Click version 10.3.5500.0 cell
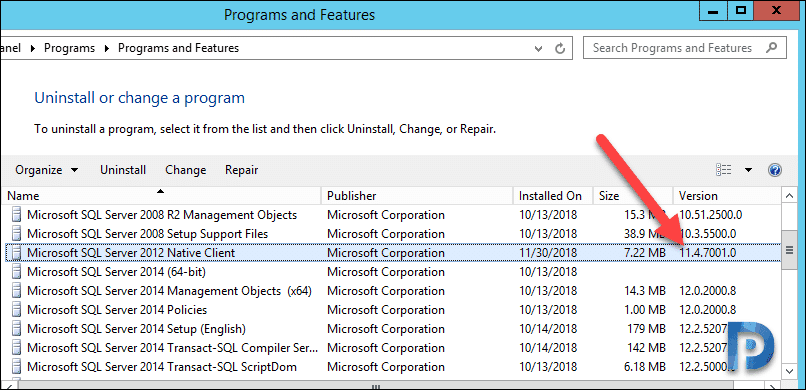 tap(707, 234)
